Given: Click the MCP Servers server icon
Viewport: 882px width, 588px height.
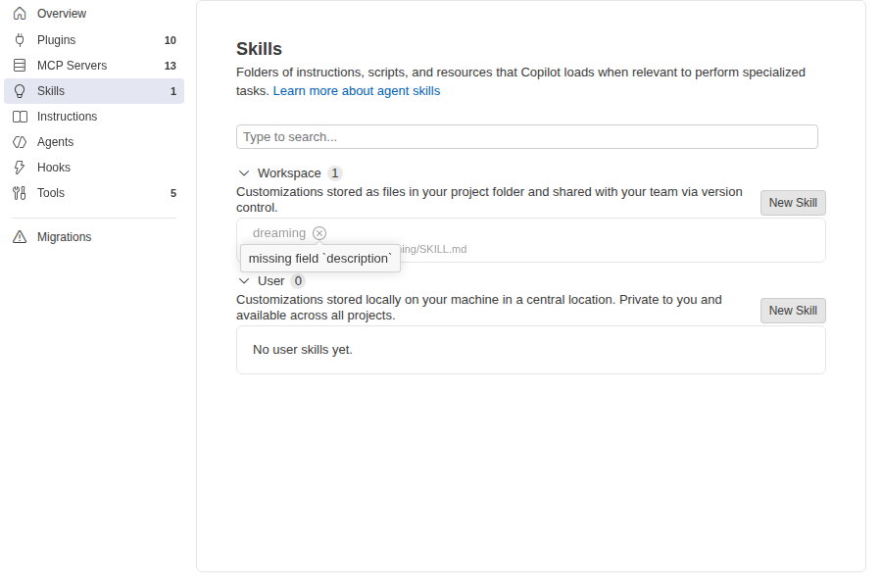Looking at the screenshot, I should coord(20,66).
